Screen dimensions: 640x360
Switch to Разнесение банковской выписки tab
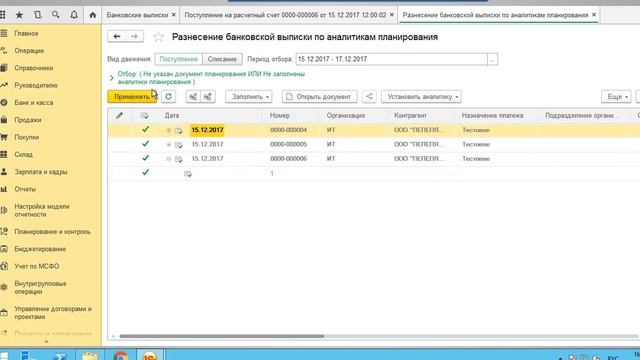495,15
